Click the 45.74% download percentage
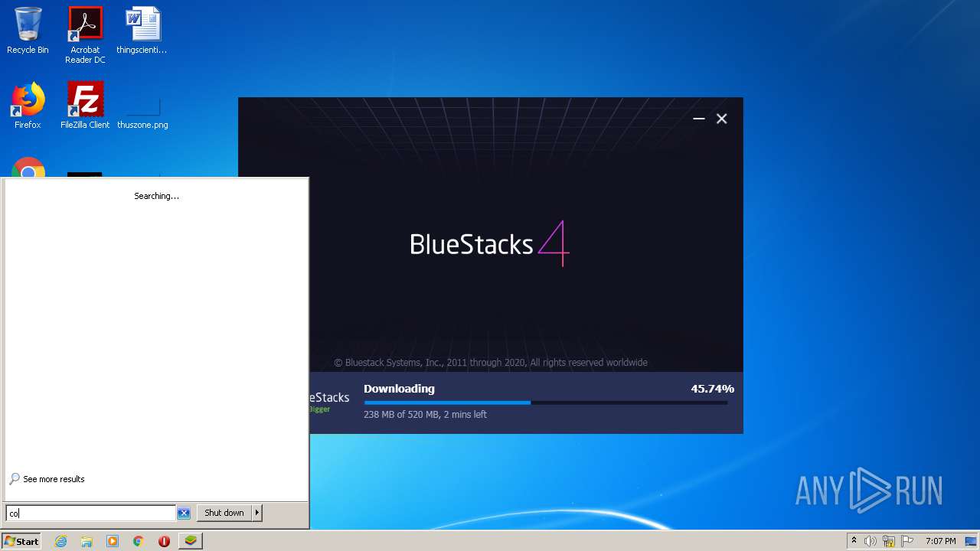The width and height of the screenshot is (980, 551). coord(712,389)
